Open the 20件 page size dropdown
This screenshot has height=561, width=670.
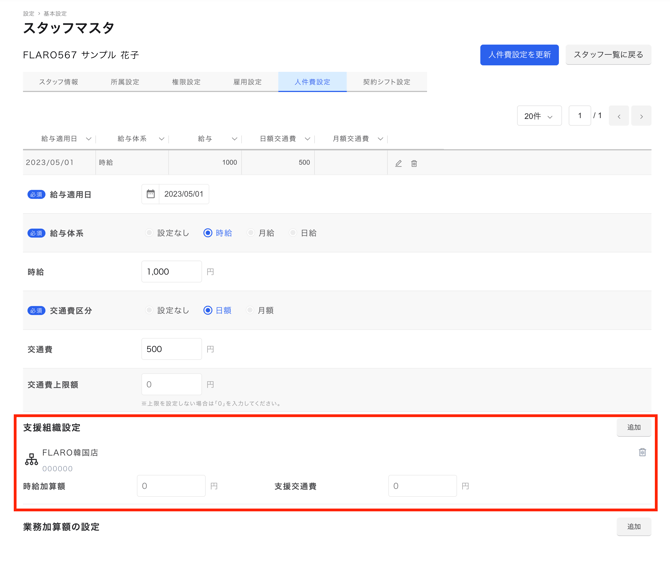[538, 116]
